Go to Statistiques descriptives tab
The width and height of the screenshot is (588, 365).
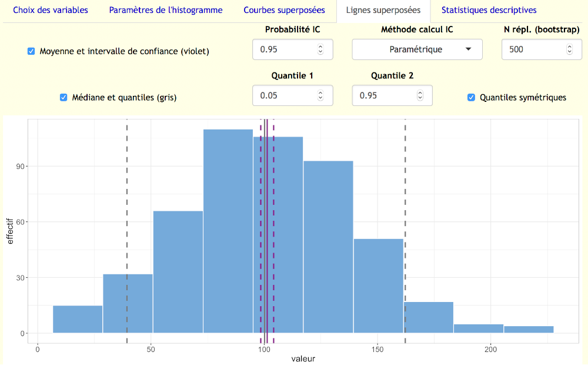point(489,10)
